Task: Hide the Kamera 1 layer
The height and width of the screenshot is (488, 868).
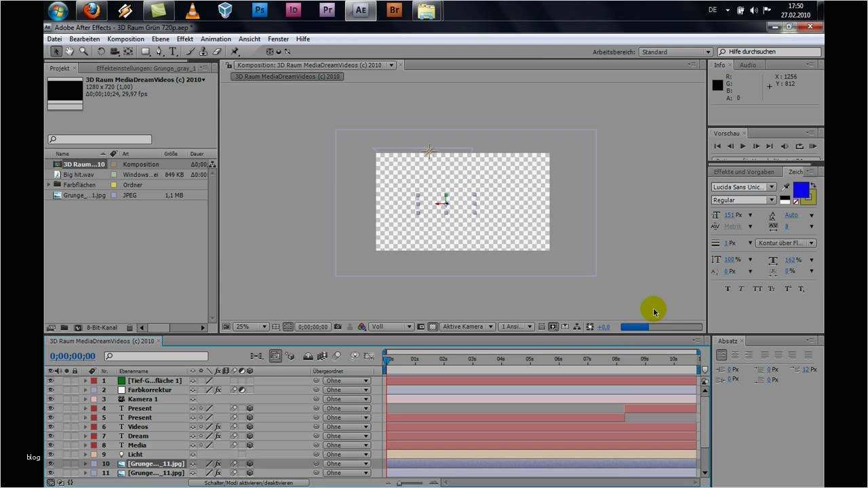Action: (50, 399)
